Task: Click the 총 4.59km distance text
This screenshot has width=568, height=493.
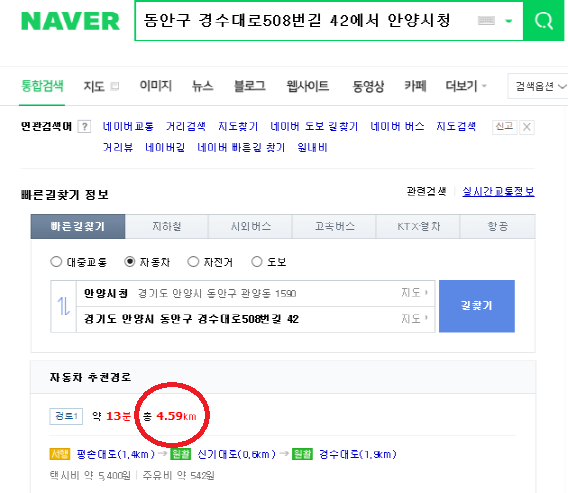Action: click(170, 416)
